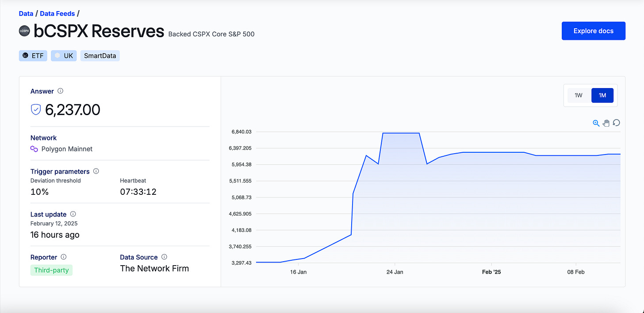Toggle the Last update info tooltip
The image size is (644, 313).
coord(73,214)
